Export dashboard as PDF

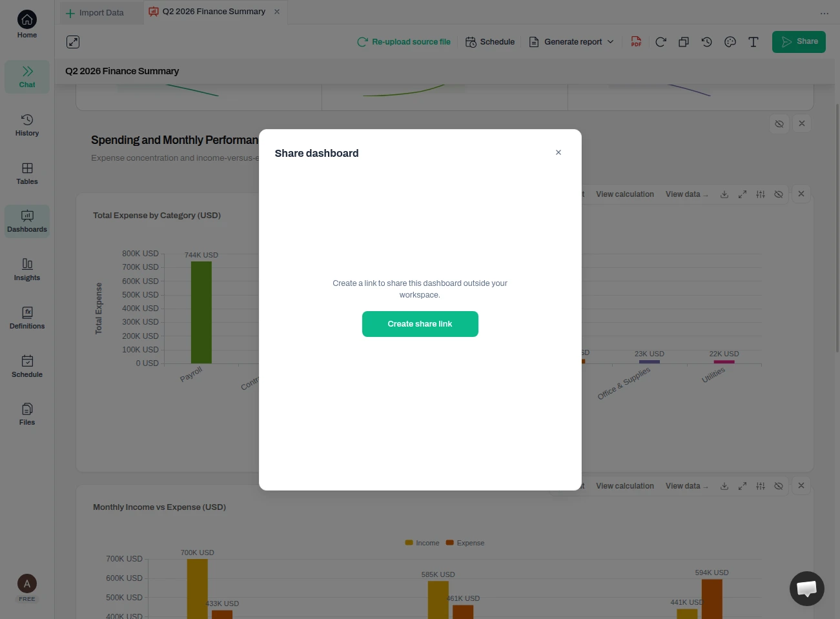pyautogui.click(x=636, y=42)
